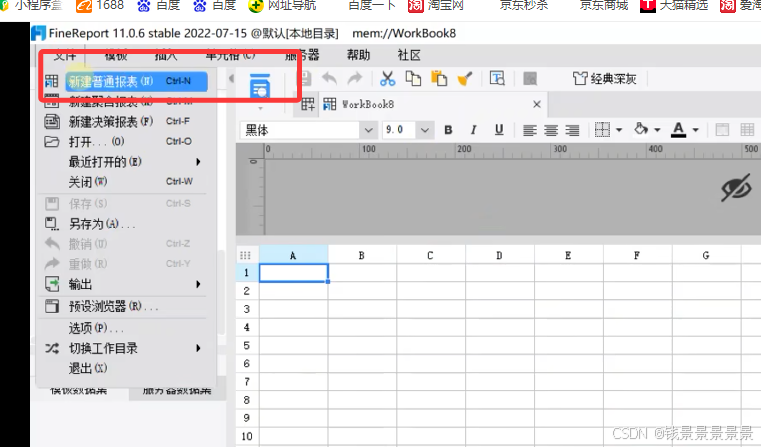Open the 京东商城 browser bookmark
The image size is (761, 447).
(604, 5)
